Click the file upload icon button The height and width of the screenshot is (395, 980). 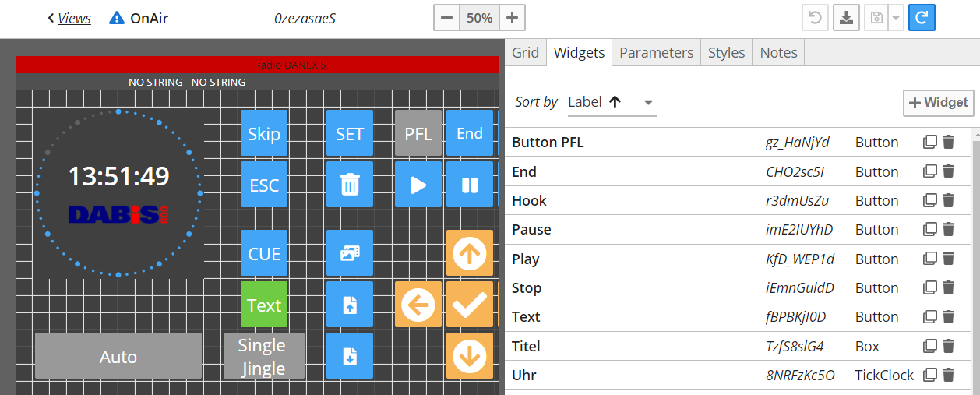350,305
